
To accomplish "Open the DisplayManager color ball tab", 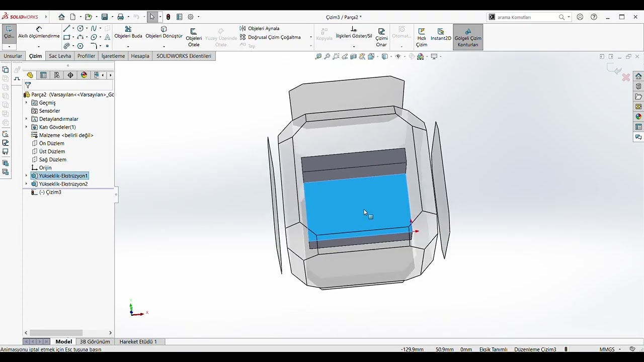I will pyautogui.click(x=84, y=75).
